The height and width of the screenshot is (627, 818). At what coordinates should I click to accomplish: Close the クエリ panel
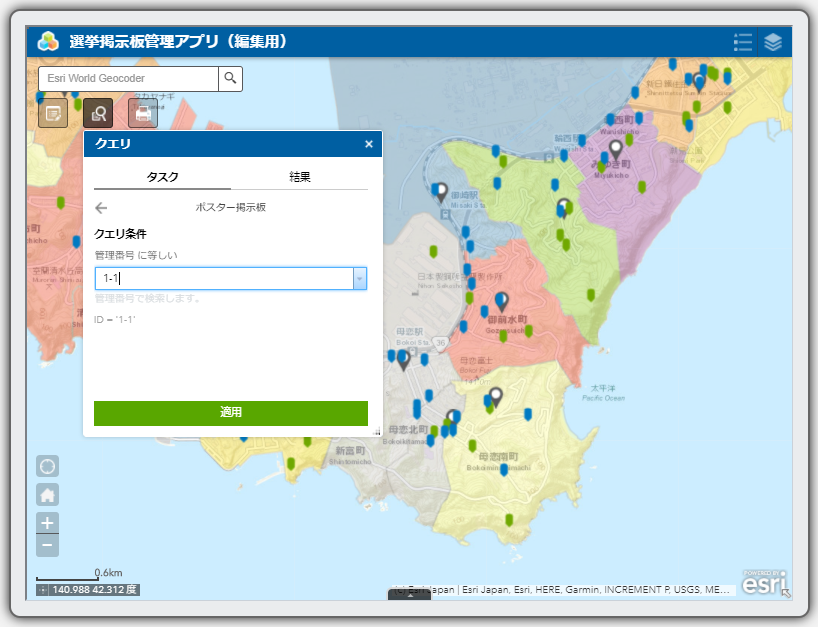[x=369, y=144]
